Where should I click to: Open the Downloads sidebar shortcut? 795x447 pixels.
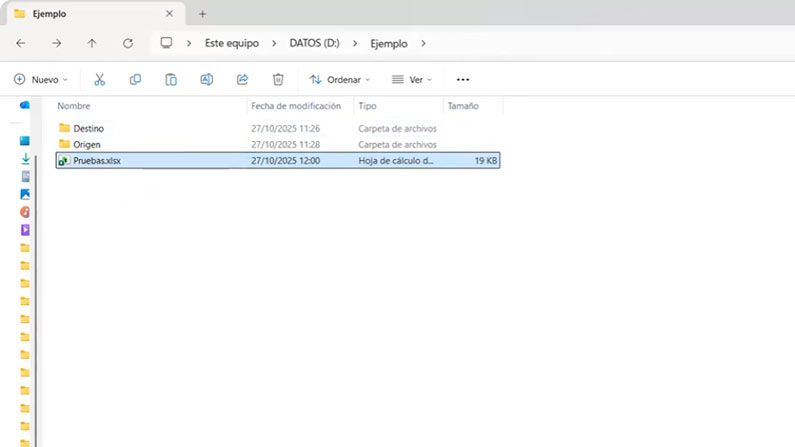click(25, 159)
